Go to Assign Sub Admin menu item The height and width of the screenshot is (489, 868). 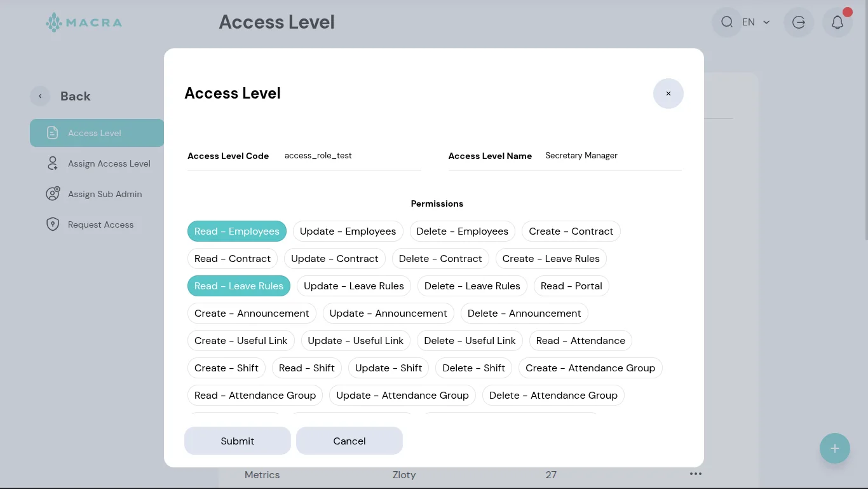pyautogui.click(x=105, y=194)
